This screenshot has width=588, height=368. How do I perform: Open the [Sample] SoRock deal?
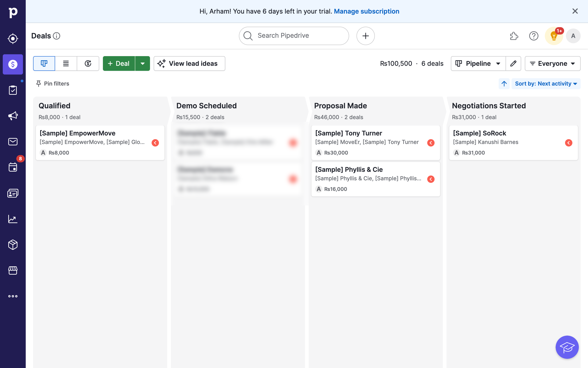click(513, 143)
